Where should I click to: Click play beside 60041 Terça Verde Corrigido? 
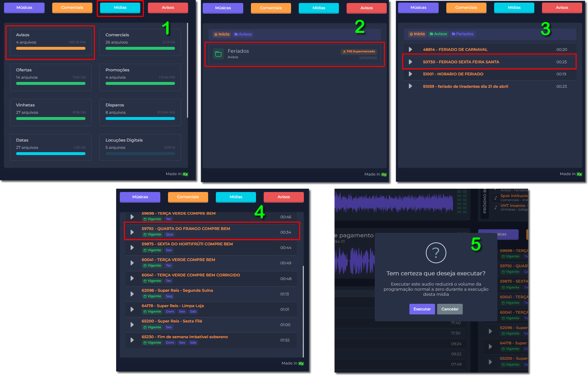click(132, 278)
